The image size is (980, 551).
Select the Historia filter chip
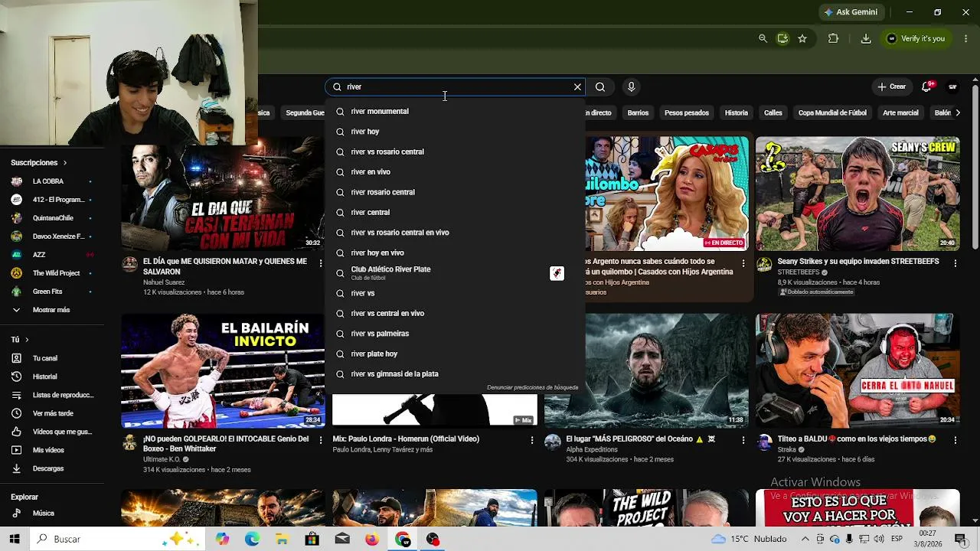click(x=737, y=113)
